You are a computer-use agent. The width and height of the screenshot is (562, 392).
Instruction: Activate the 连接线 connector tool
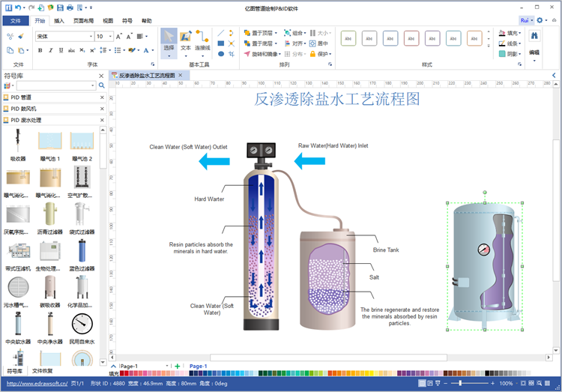(x=202, y=40)
